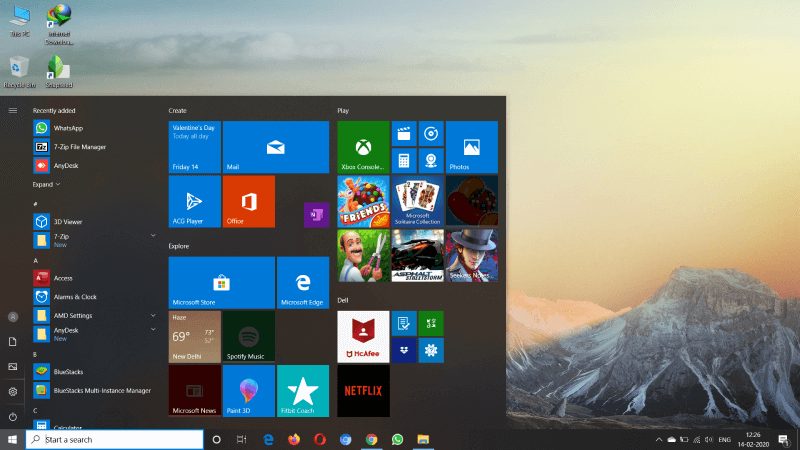Expand the 7-Zip folder

coord(153,235)
